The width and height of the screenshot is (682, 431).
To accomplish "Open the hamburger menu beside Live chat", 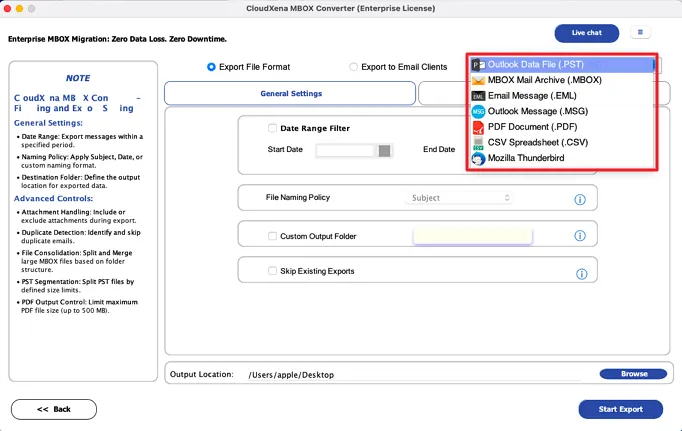I will point(640,32).
